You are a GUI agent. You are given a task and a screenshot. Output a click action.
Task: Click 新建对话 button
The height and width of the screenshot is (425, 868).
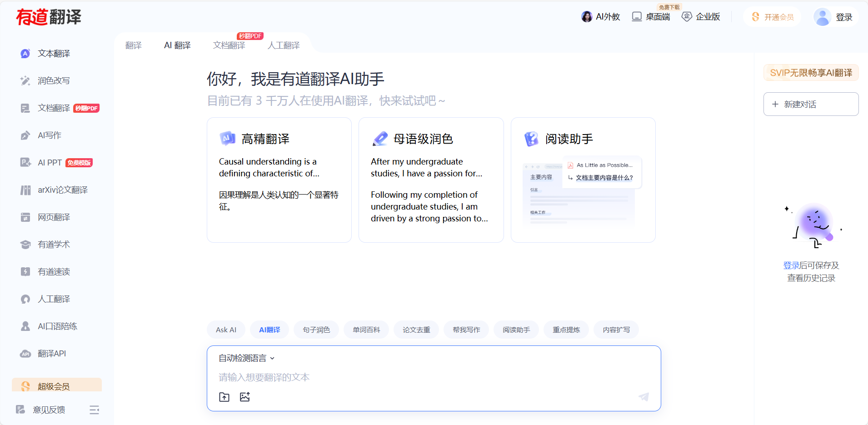coord(811,104)
